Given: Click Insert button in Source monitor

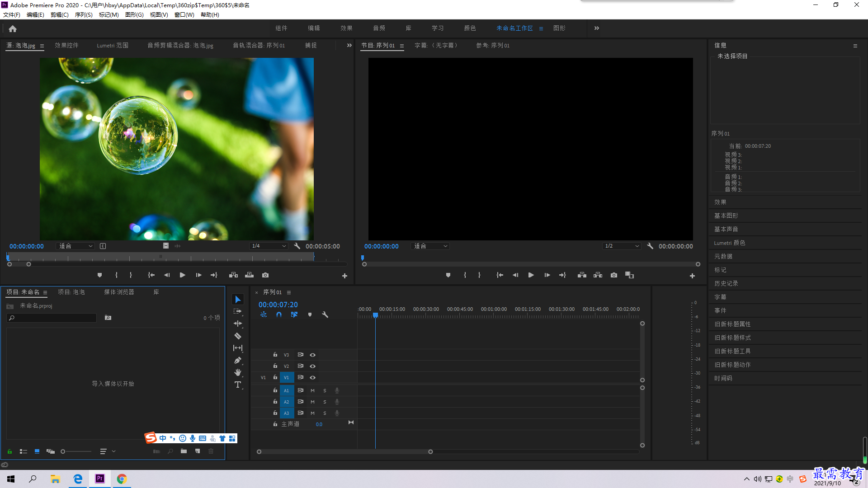Looking at the screenshot, I should tap(233, 275).
